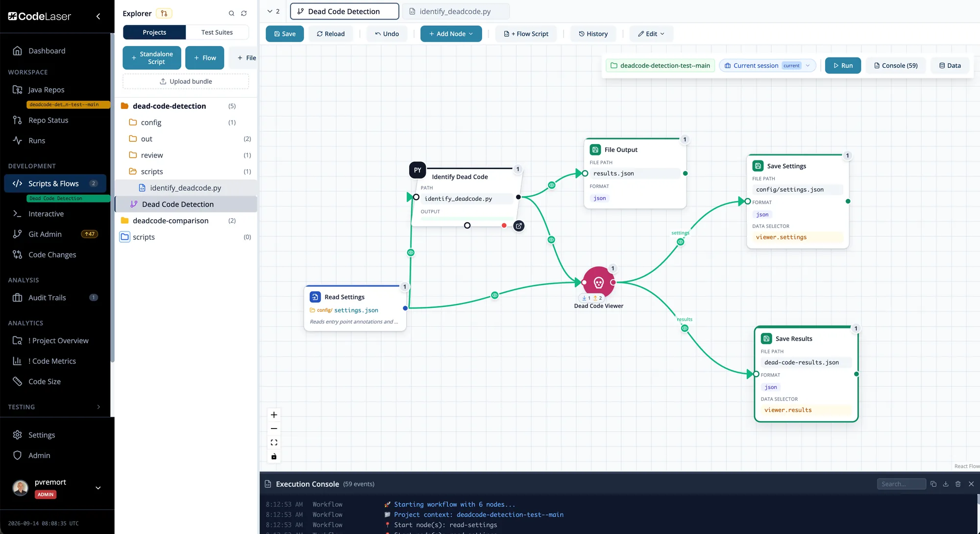Clear Execution Console with trash icon
This screenshot has height=534, width=980.
tap(958, 484)
